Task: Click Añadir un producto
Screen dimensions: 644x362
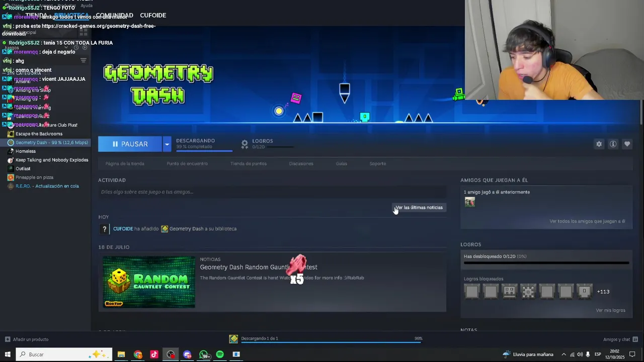Action: click(x=27, y=339)
